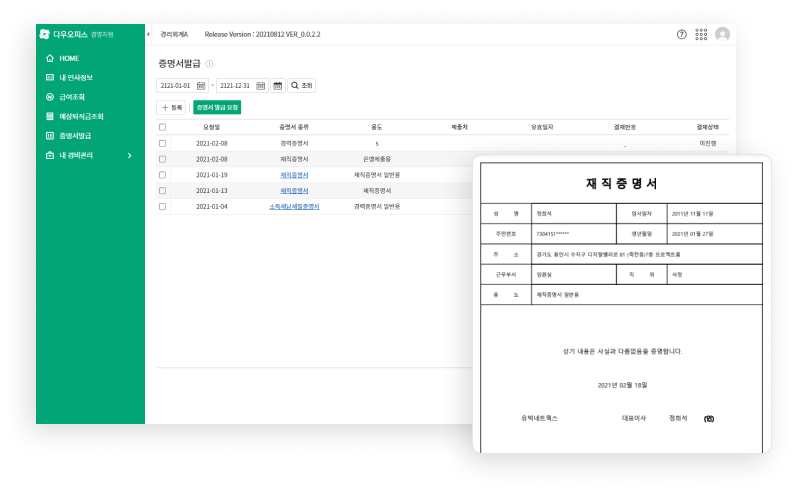The image size is (797, 491).
Task: Open 소득세납세필증명서 link
Action: coord(294,206)
